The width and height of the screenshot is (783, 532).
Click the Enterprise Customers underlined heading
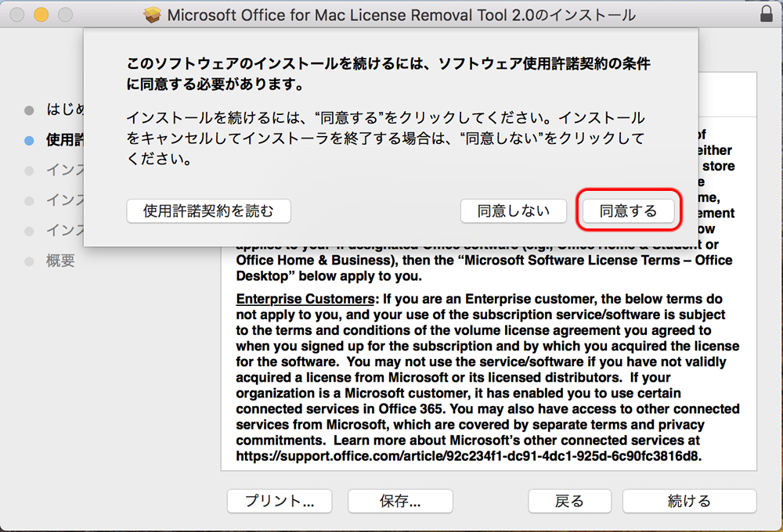[x=305, y=298]
